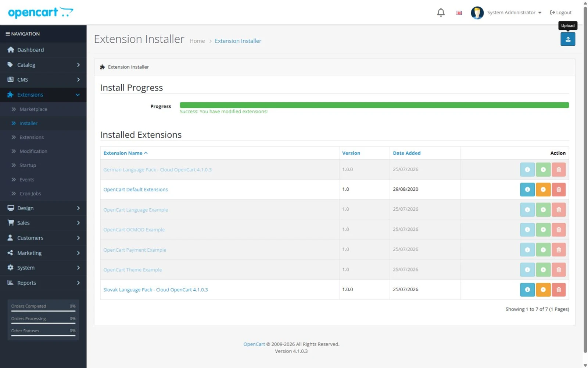Click 'Showing 1 to 7 of 7' text

pyautogui.click(x=537, y=309)
